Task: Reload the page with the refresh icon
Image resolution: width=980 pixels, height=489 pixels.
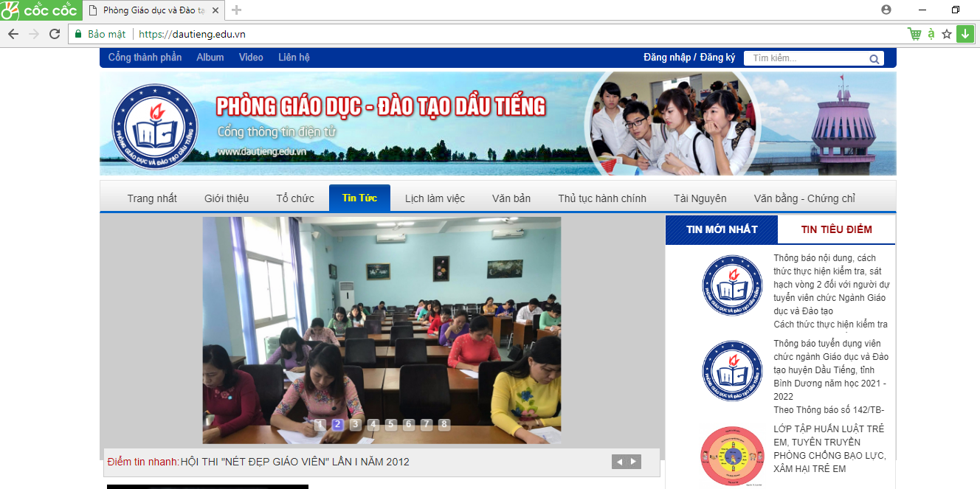Action: 55,34
